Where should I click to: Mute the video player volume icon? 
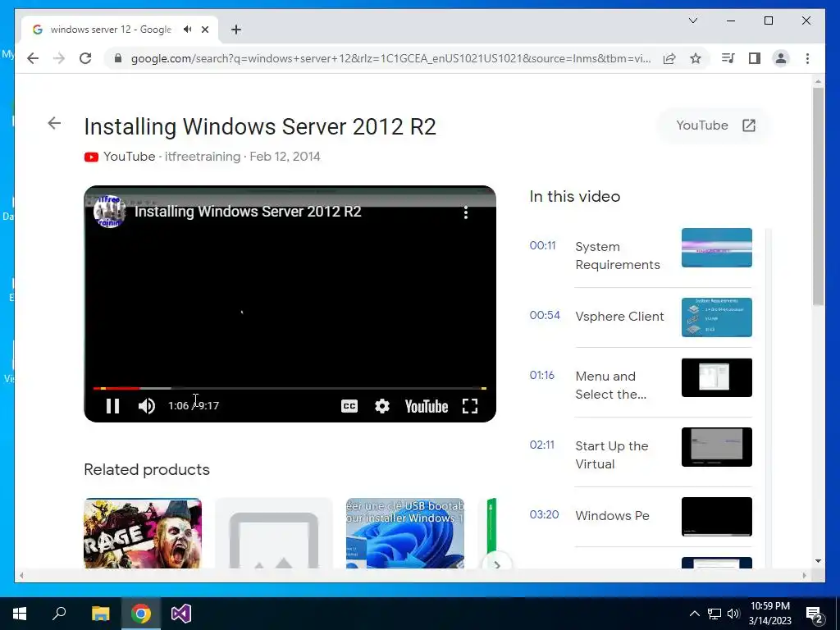pos(146,406)
